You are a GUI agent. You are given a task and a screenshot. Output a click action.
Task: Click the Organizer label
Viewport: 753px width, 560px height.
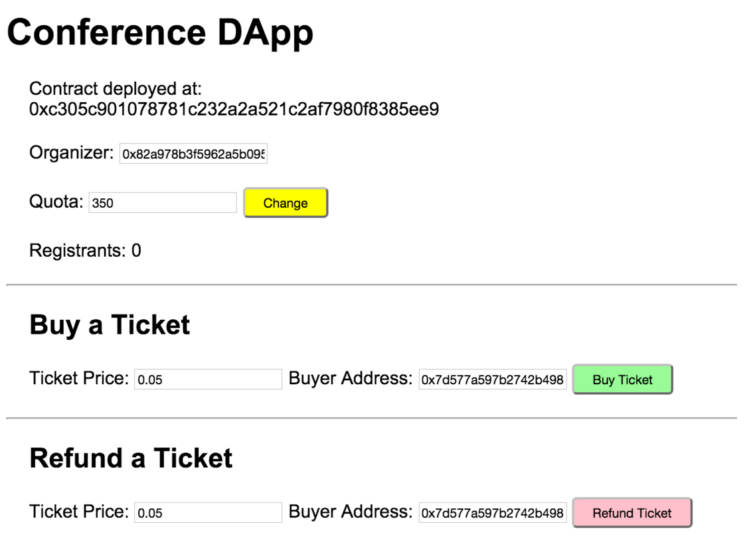[71, 153]
